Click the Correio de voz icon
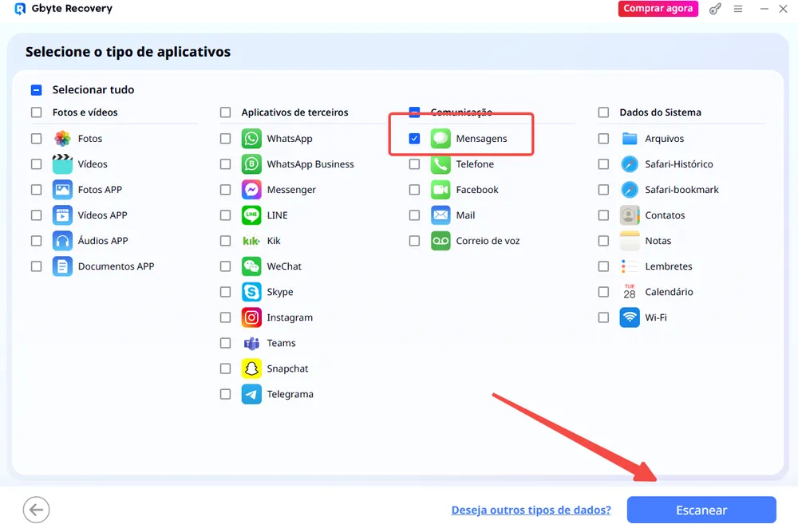798x532 pixels. point(440,241)
